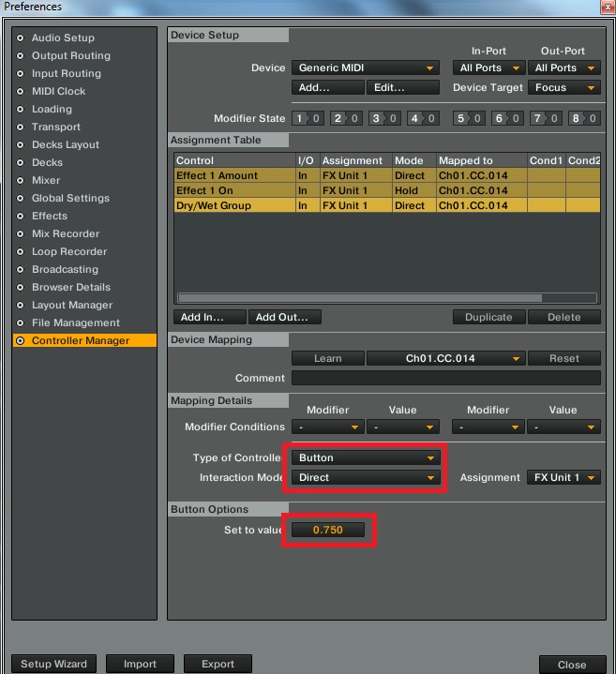Click the Export button
616x674 pixels.
point(218,664)
